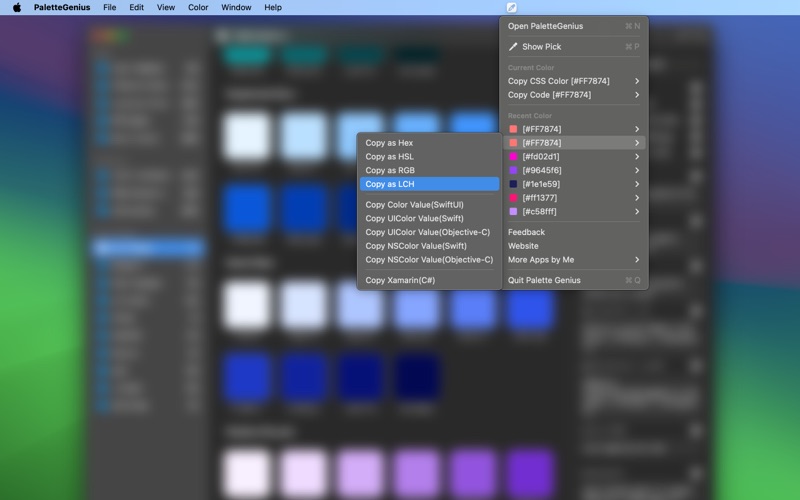Open the Apple menu icon
800x500 pixels.
[x=17, y=7]
